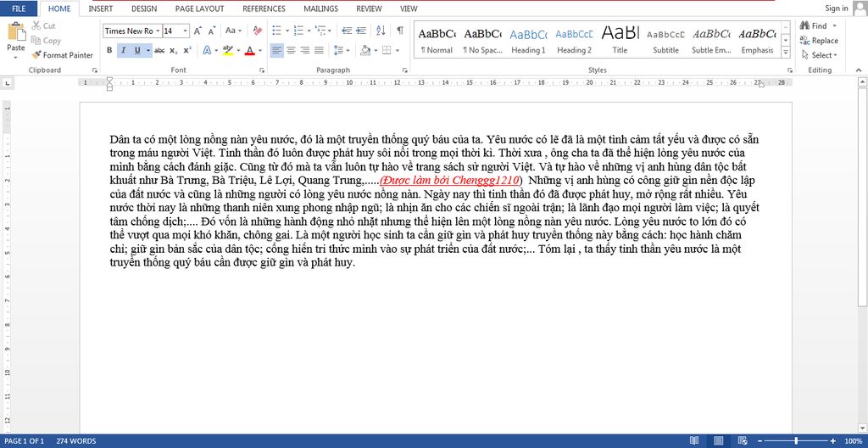The image size is (868, 448).
Task: Toggle show paragraph marks
Action: pos(400,31)
